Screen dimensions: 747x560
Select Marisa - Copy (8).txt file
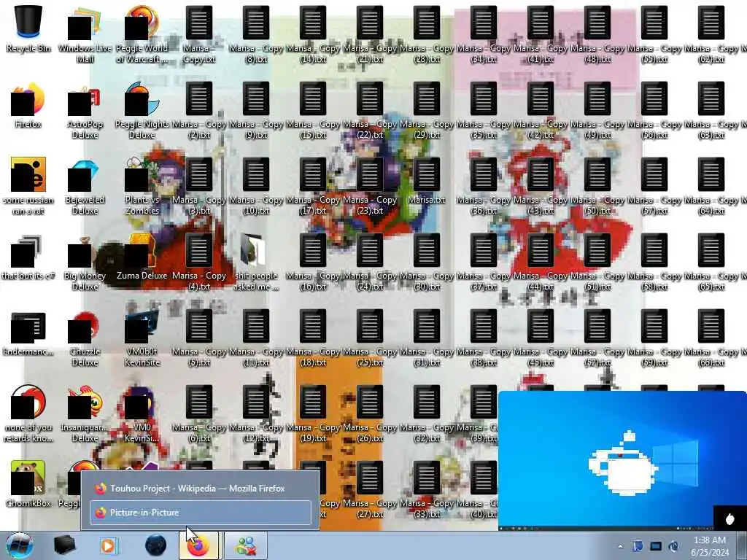pos(256,34)
